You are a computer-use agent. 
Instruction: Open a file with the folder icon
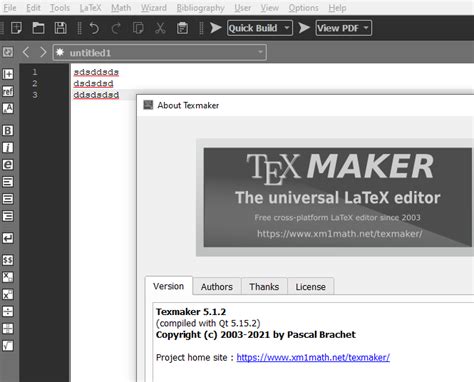click(x=38, y=28)
